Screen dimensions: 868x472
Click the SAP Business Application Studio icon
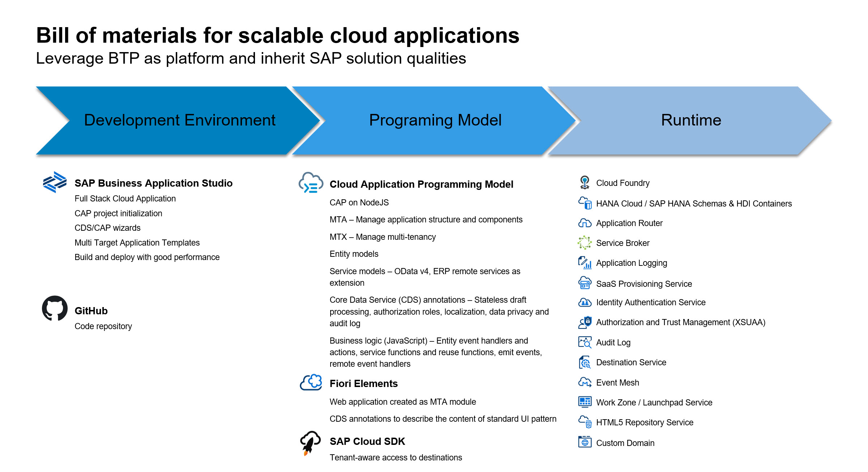coord(55,182)
